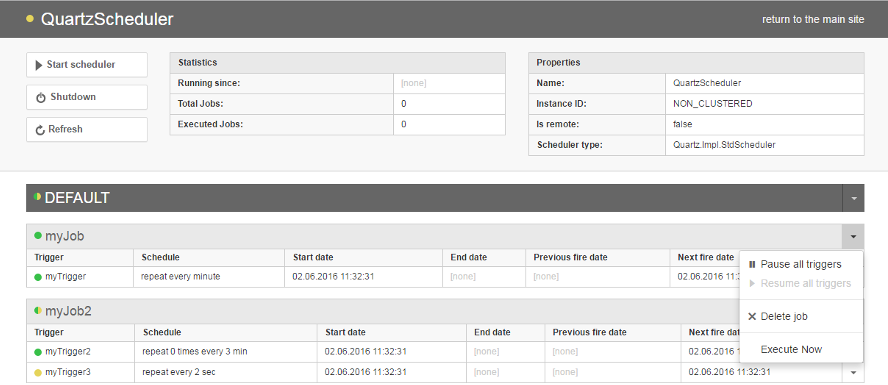This screenshot has height=385, width=888.
Task: Select Pause all triggers menu entry
Action: [801, 264]
